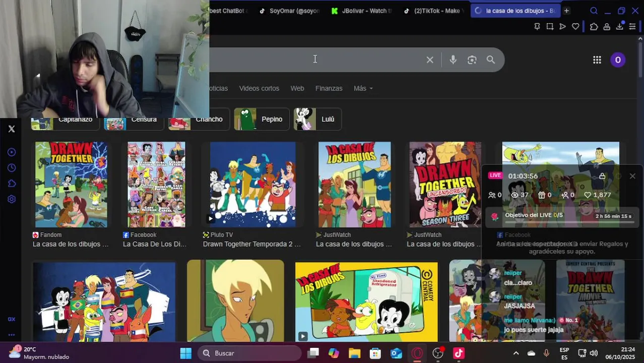The image size is (644, 363).
Task: Open File Explorer from the taskbar
Action: [x=354, y=353]
